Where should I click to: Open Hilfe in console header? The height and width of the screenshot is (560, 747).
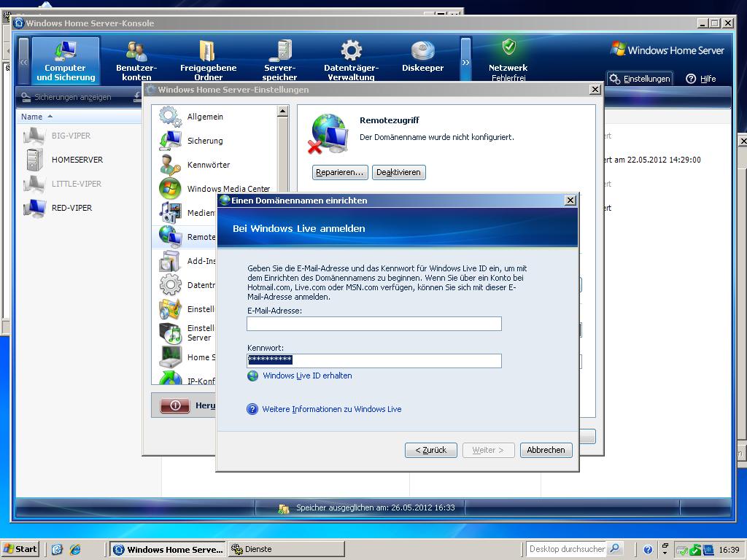tap(701, 79)
